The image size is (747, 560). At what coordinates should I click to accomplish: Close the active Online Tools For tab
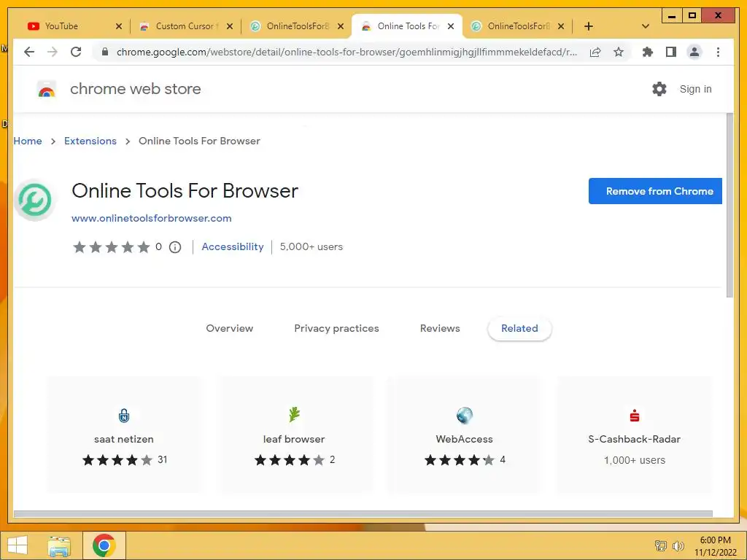point(451,26)
